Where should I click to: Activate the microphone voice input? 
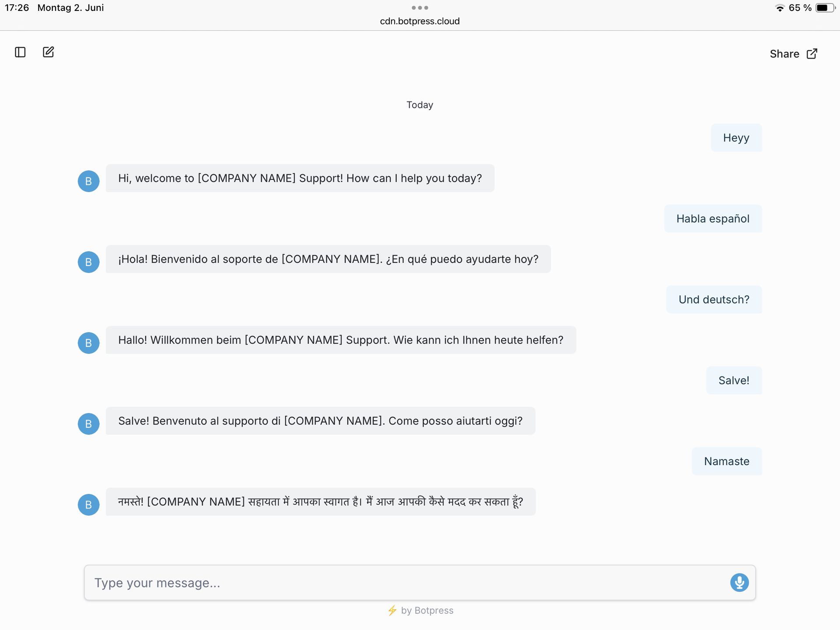pyautogui.click(x=739, y=582)
